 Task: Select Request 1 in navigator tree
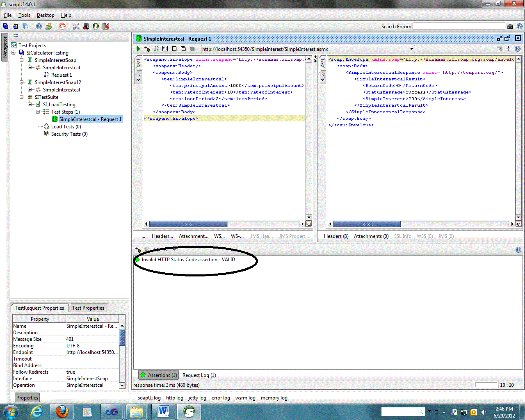[61, 75]
